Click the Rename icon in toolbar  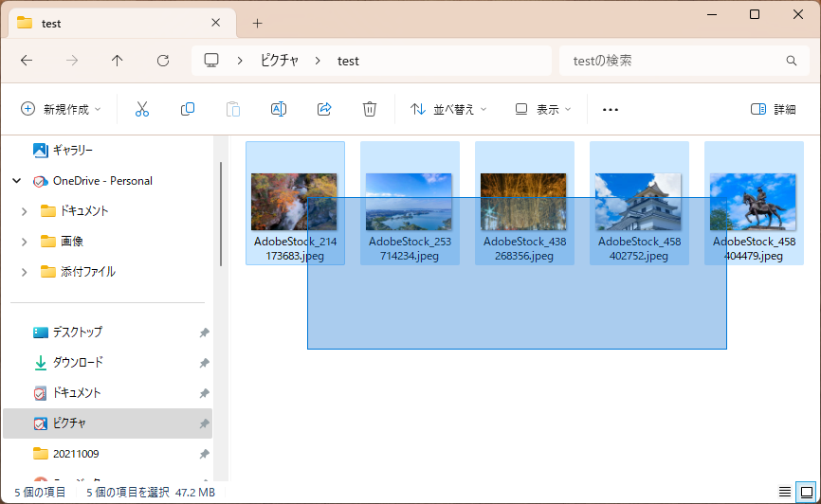pos(279,109)
